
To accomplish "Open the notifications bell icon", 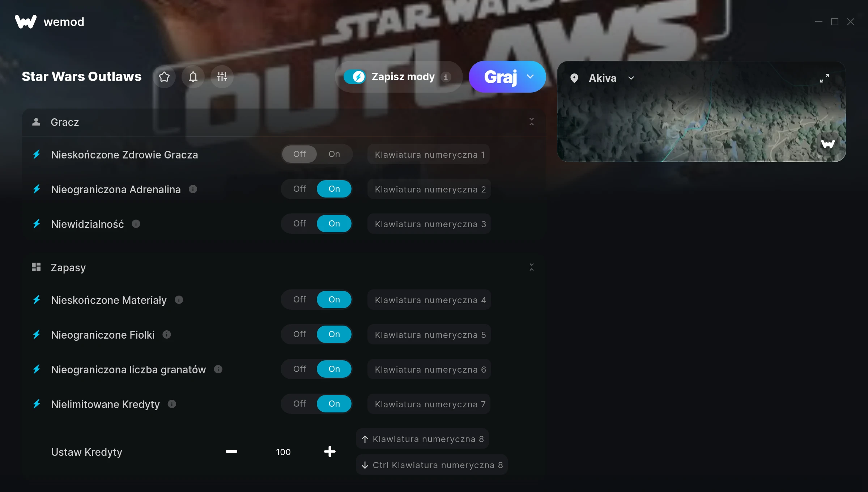I will 193,77.
